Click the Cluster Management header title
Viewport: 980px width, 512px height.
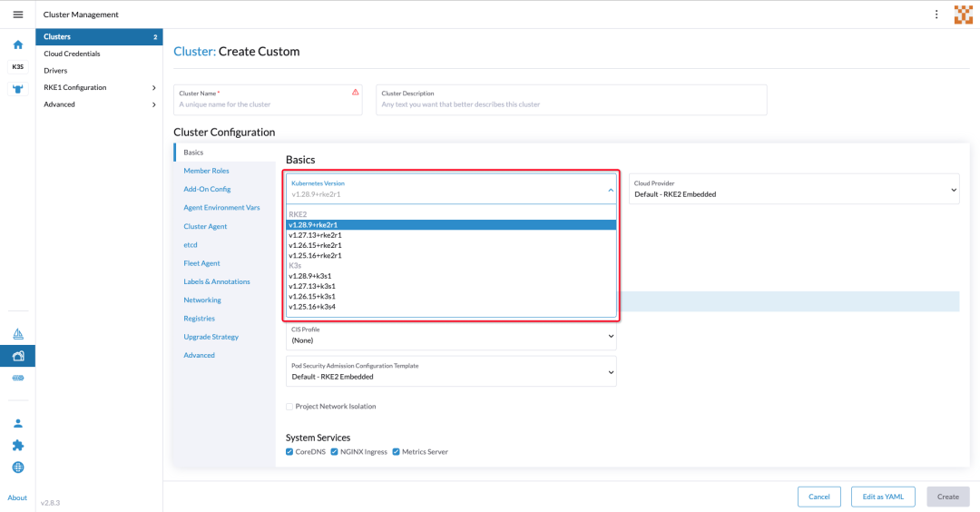[x=81, y=15]
